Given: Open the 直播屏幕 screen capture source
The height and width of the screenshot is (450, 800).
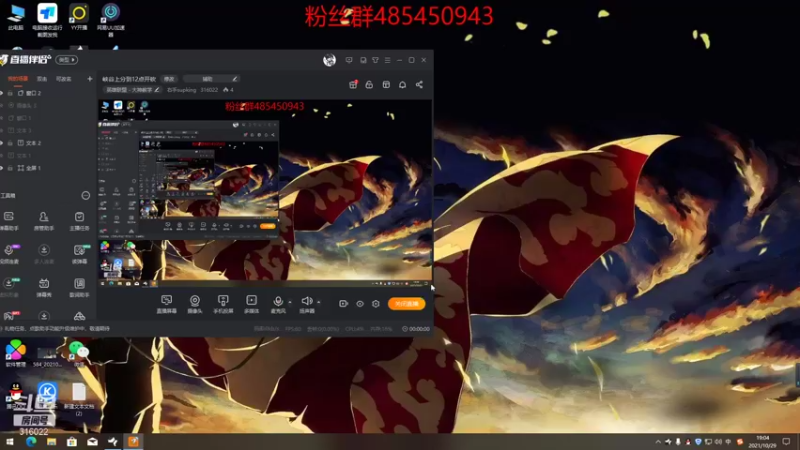Looking at the screenshot, I should coord(166,304).
